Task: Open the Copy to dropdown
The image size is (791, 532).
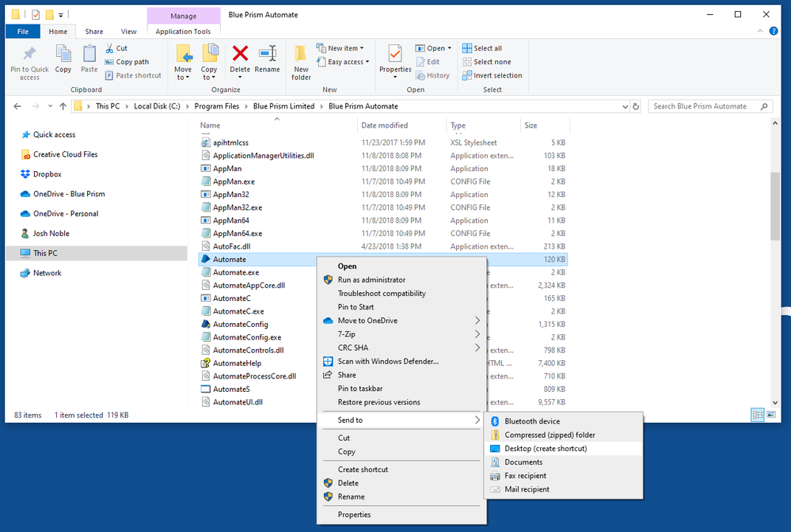Action: pos(209,63)
